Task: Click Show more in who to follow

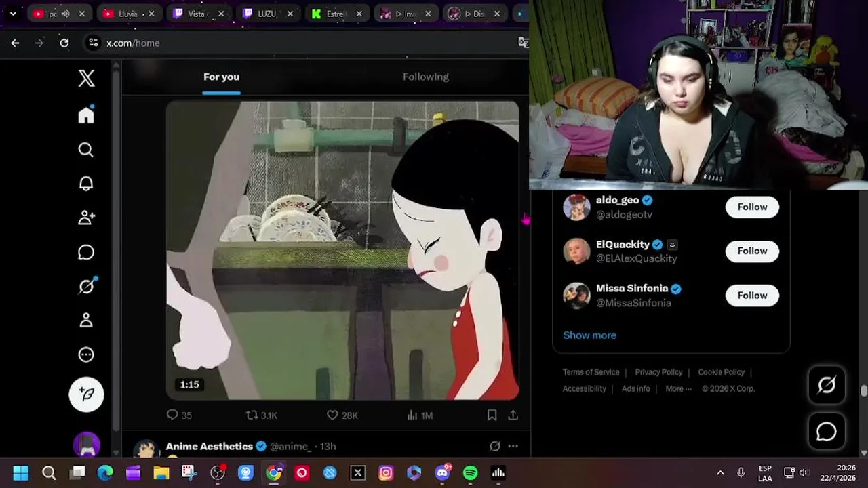Action: tap(589, 335)
